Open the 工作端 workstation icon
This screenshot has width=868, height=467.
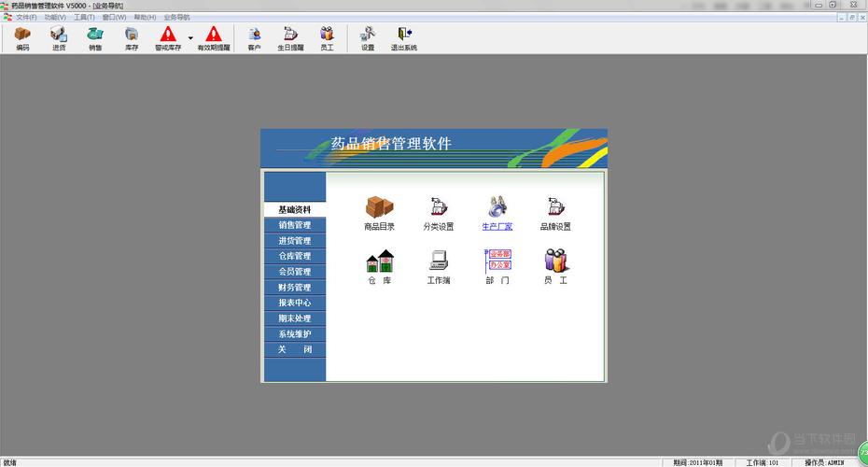439,267
